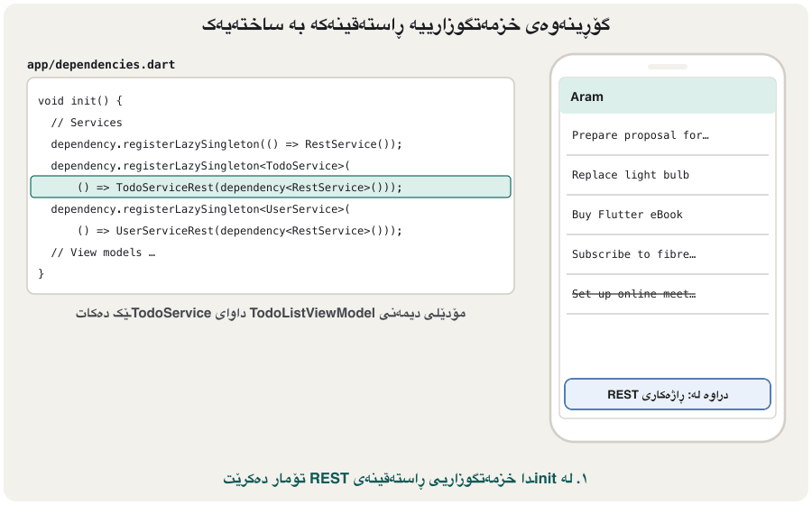Image resolution: width=812 pixels, height=505 pixels.
Task: Click the REST developer button in phone
Action: [667, 394]
